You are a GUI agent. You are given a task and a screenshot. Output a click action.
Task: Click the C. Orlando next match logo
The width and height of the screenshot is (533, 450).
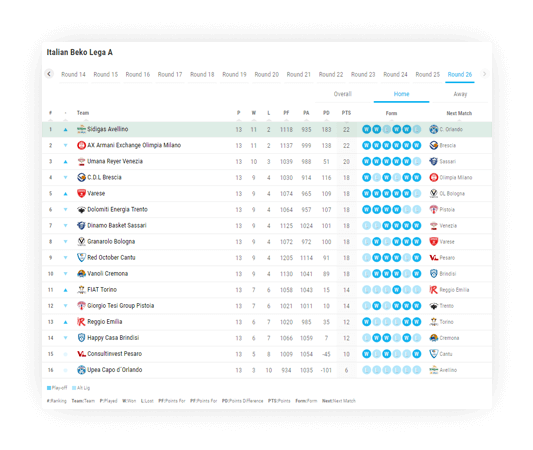pyautogui.click(x=433, y=129)
